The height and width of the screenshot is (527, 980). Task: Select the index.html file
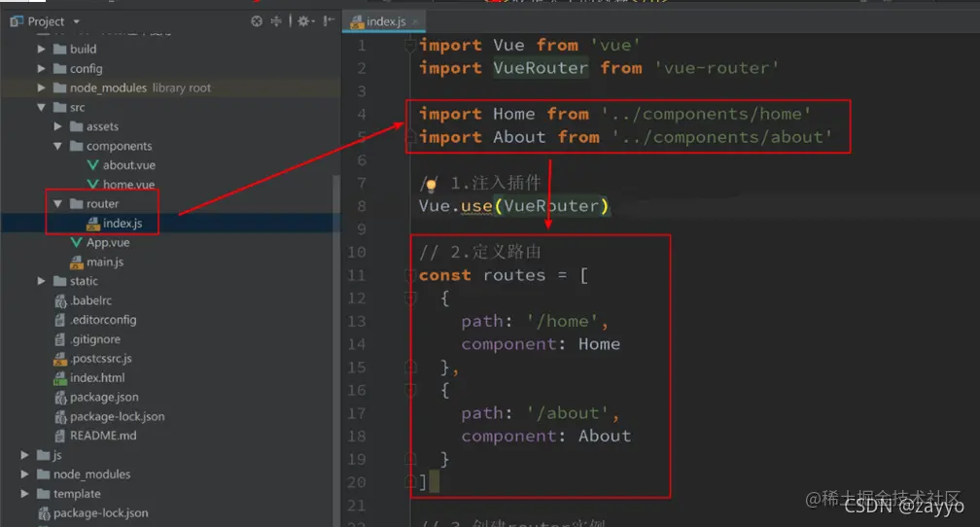coord(97,378)
